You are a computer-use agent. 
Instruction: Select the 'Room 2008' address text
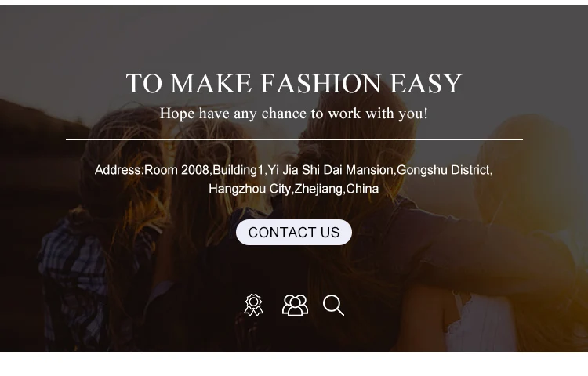tap(176, 170)
